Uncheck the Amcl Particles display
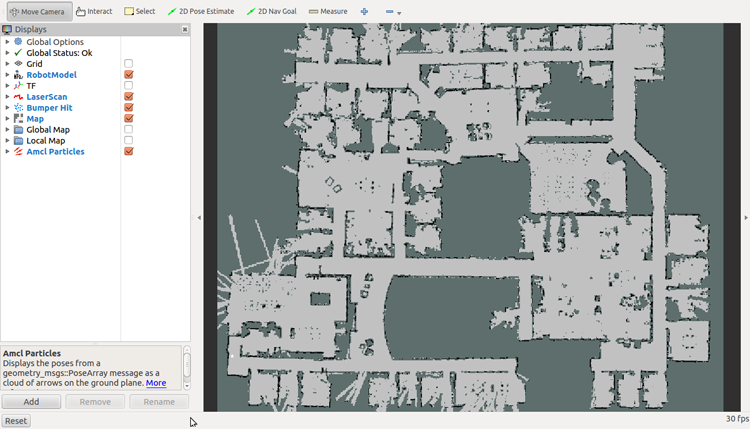The image size is (750, 429). coord(129,152)
